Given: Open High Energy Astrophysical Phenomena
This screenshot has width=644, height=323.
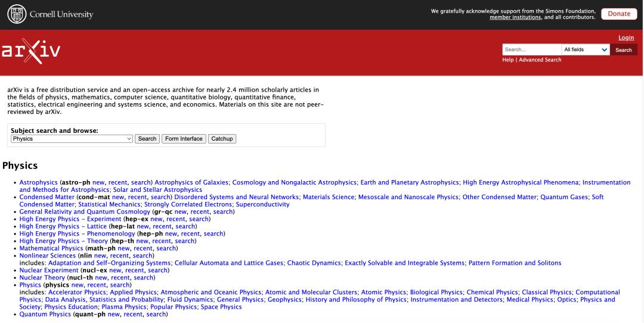Looking at the screenshot, I should pyautogui.click(x=521, y=182).
